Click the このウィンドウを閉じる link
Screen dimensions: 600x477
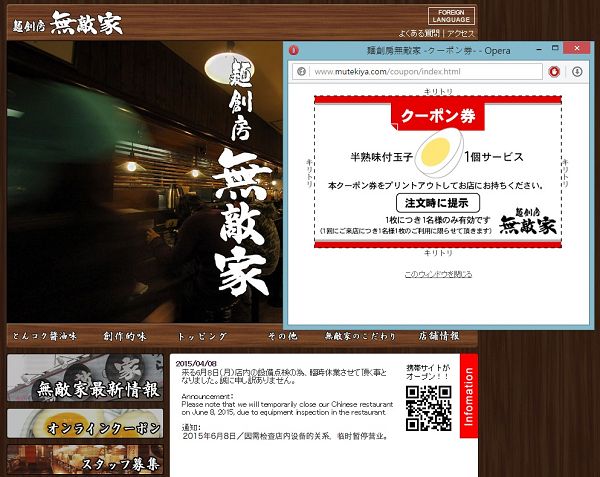coord(438,274)
